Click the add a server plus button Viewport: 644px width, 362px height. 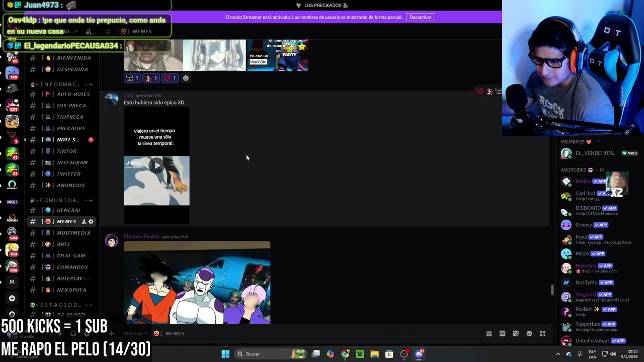12,298
